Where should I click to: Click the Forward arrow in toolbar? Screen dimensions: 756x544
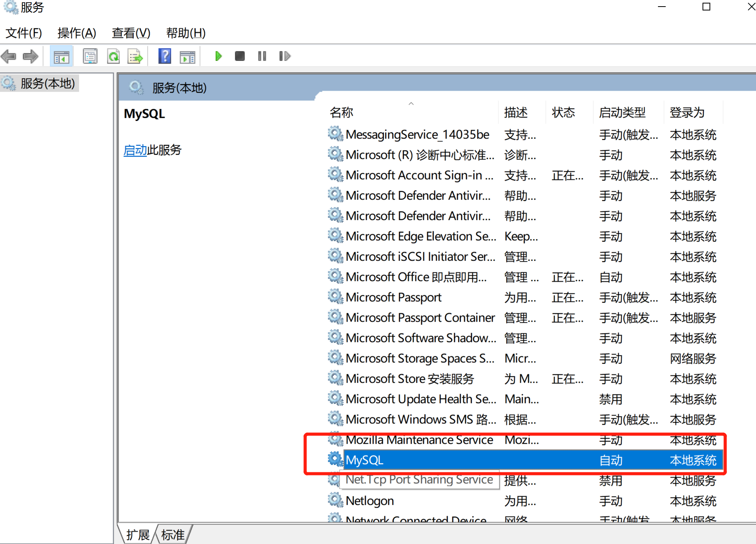[x=30, y=57]
